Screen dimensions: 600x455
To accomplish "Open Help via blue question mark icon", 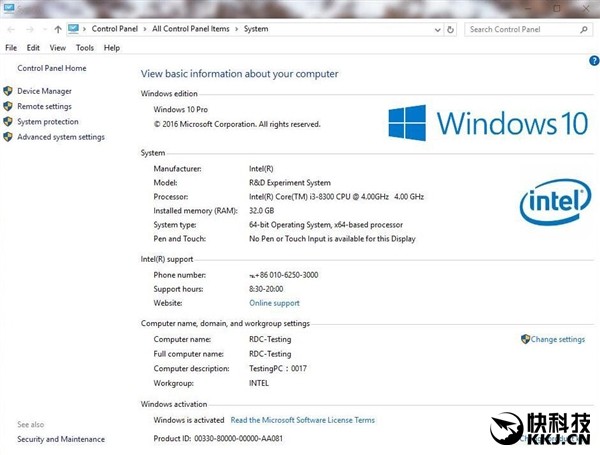I will pos(594,60).
